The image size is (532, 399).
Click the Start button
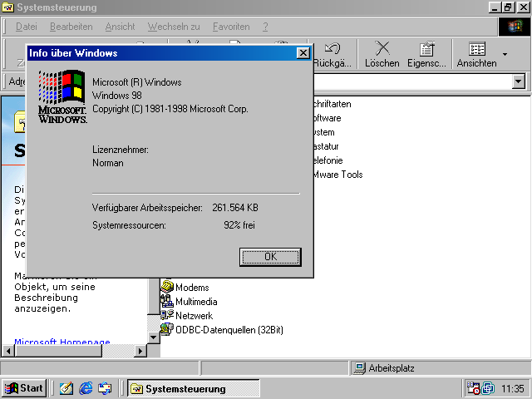pyautogui.click(x=24, y=388)
